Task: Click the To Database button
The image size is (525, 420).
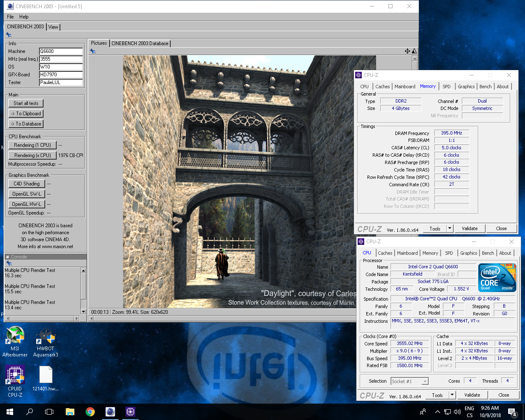Action: click(26, 124)
